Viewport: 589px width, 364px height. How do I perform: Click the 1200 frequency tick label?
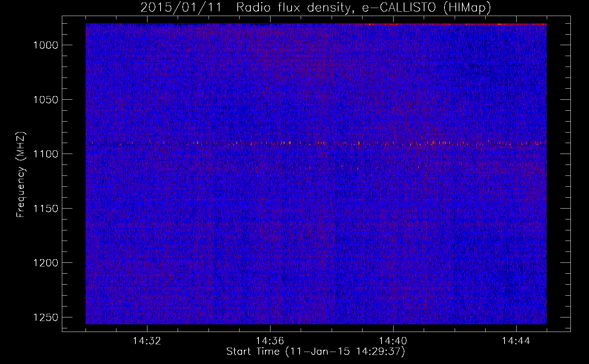tap(46, 263)
